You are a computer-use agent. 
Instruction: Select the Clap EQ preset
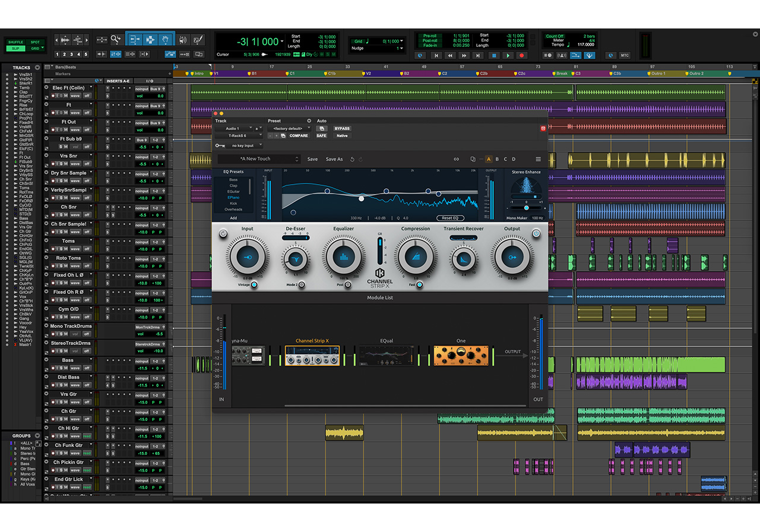coord(233,186)
